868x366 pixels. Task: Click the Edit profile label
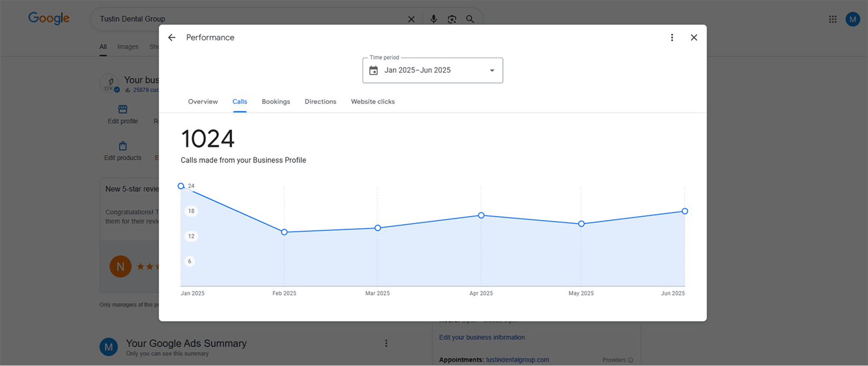[123, 121]
